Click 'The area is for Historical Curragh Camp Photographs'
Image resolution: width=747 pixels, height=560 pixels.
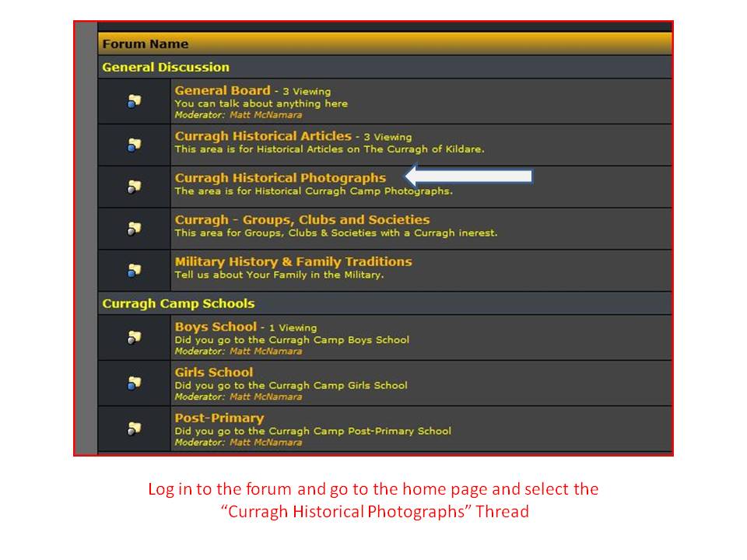point(314,191)
